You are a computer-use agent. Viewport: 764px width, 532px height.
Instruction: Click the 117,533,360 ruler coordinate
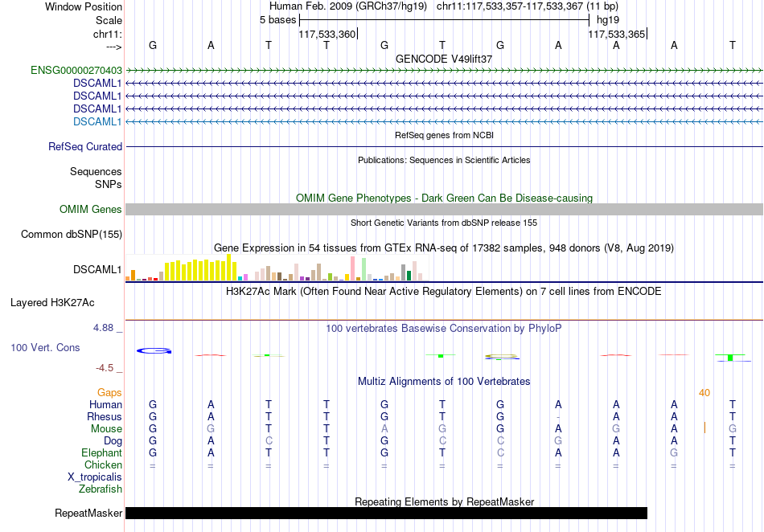pos(327,34)
